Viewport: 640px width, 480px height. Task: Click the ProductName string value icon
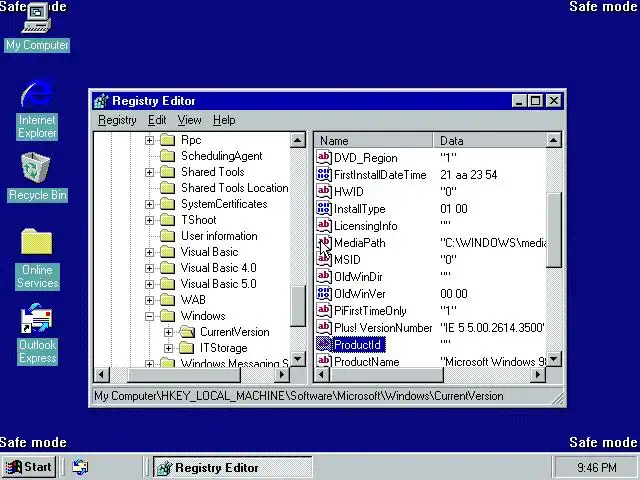(x=324, y=361)
